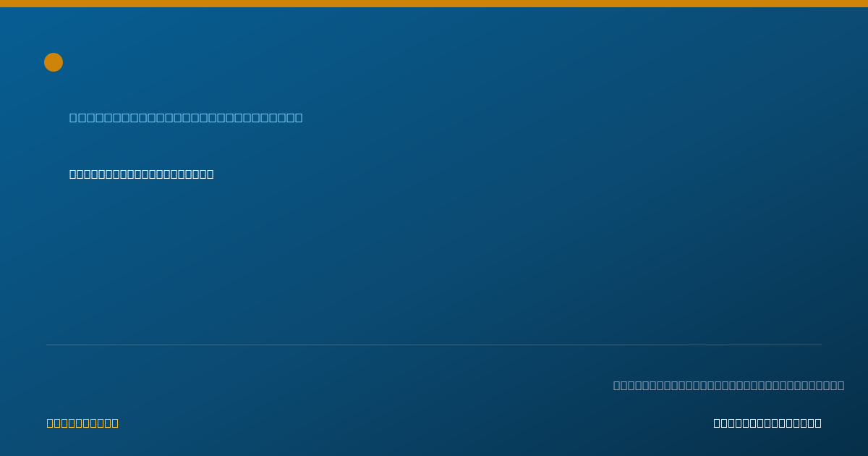
Task: Click the last glyph of the light blue headline
Action: click(x=299, y=117)
